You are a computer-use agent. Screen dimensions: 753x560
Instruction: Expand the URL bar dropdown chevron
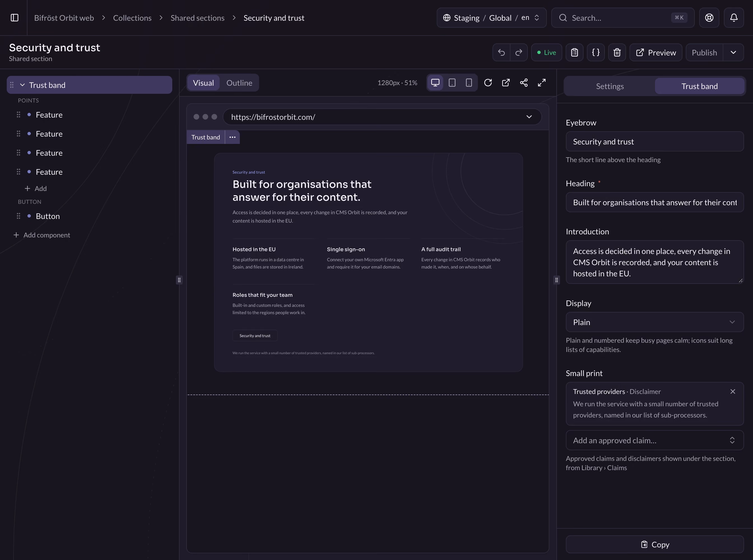pos(529,116)
